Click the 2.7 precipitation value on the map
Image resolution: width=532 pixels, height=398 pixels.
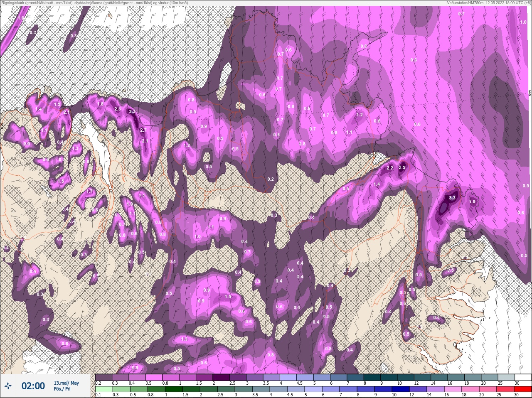143,130
